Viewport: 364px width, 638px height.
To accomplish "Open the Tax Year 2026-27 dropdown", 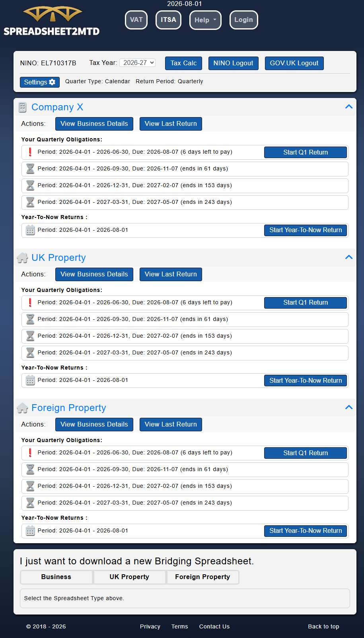I will pos(137,63).
